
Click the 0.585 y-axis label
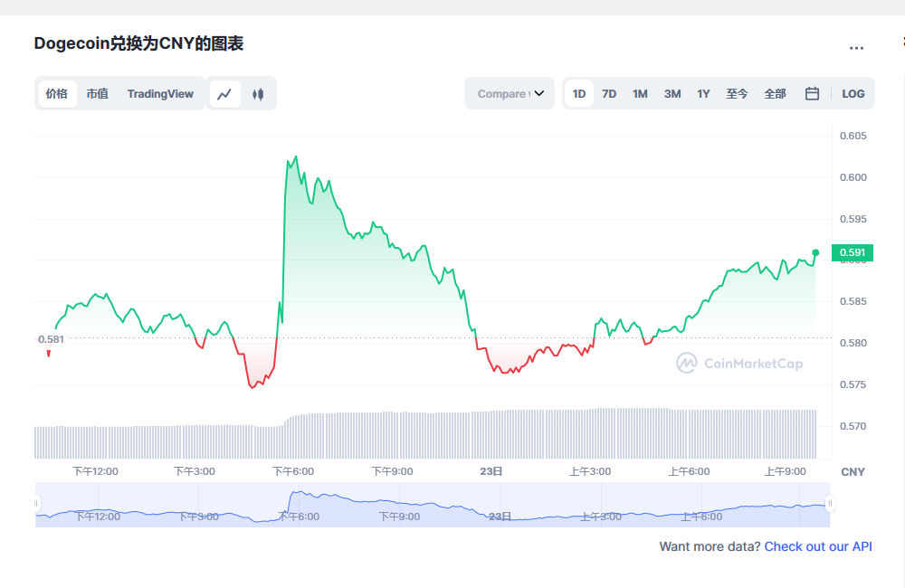[x=853, y=301]
